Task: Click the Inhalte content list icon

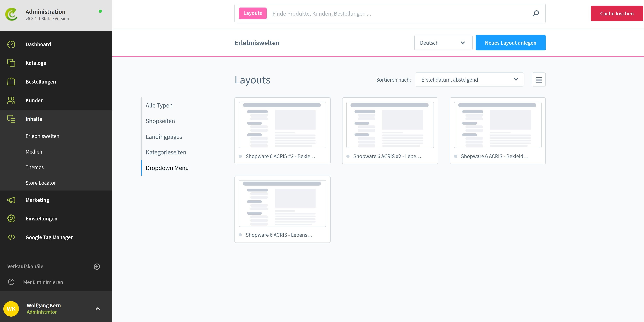Action: click(x=11, y=119)
